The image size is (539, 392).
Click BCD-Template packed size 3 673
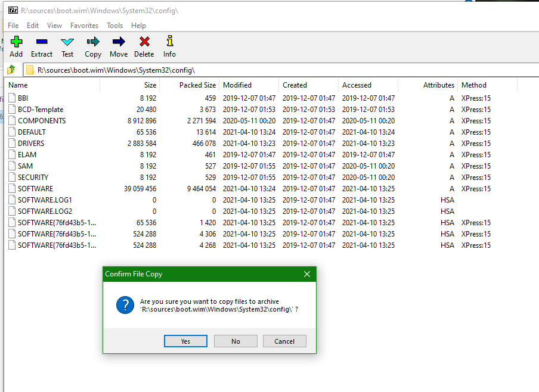[x=207, y=109]
